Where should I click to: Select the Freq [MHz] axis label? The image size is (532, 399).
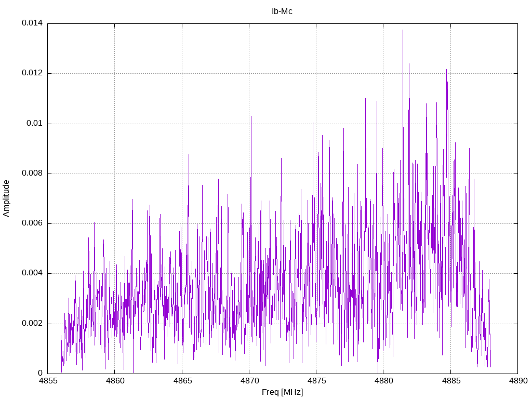tap(282, 392)
